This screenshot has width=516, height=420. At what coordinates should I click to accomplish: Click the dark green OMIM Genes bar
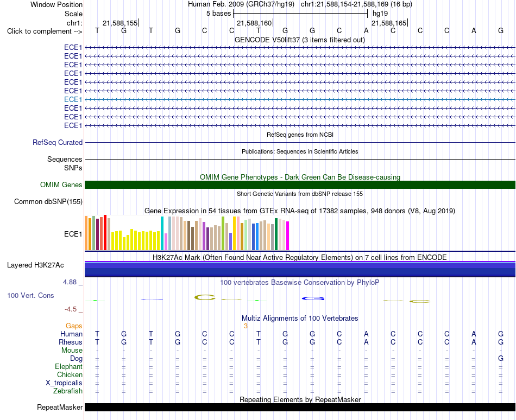[x=300, y=184]
